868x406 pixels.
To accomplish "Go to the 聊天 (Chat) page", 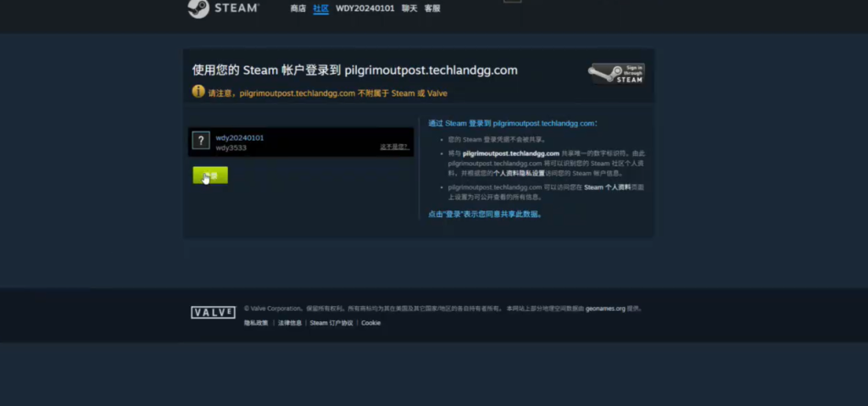I will 409,8.
